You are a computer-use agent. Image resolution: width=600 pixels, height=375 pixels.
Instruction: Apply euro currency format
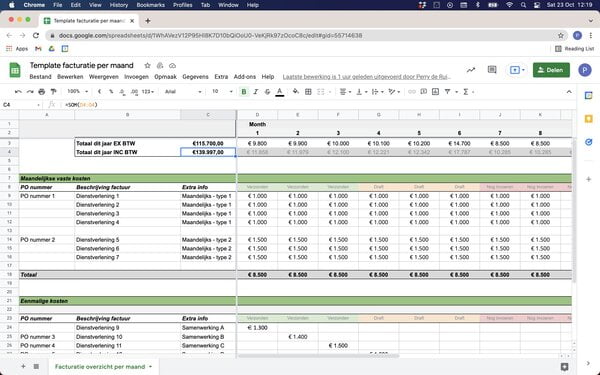[x=99, y=92]
